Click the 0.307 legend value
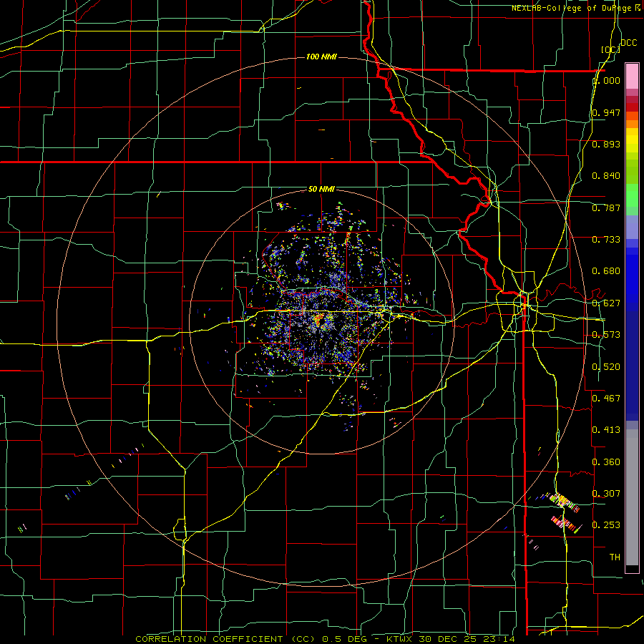644x644 pixels. [x=607, y=494]
